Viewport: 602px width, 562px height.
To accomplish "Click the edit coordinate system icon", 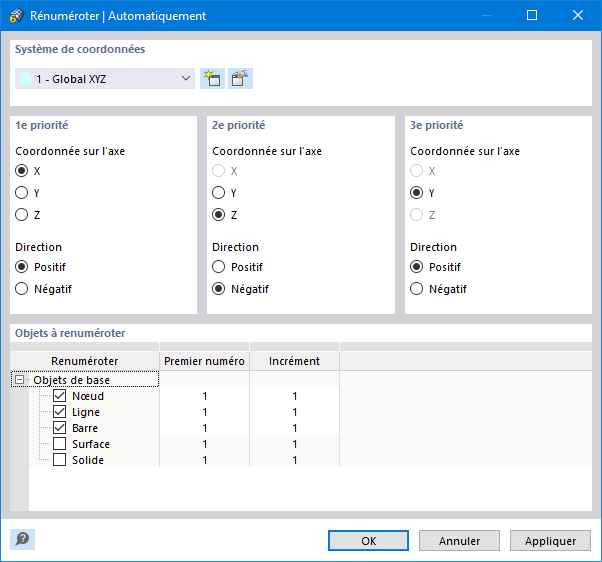I will (240, 79).
